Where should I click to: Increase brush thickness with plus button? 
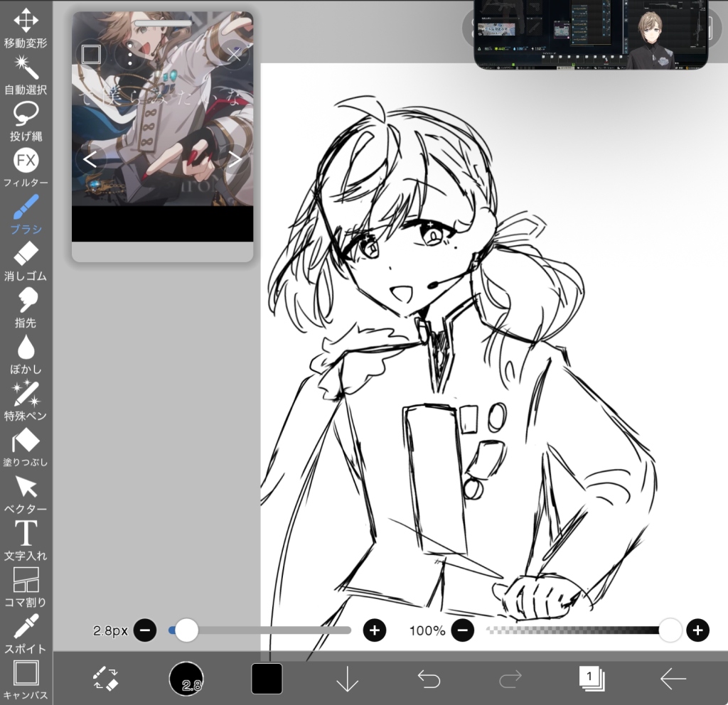375,630
